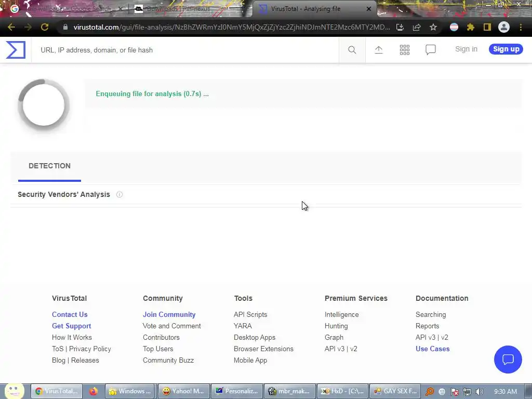532x399 pixels.
Task: Click the Sign in link
Action: (x=466, y=49)
